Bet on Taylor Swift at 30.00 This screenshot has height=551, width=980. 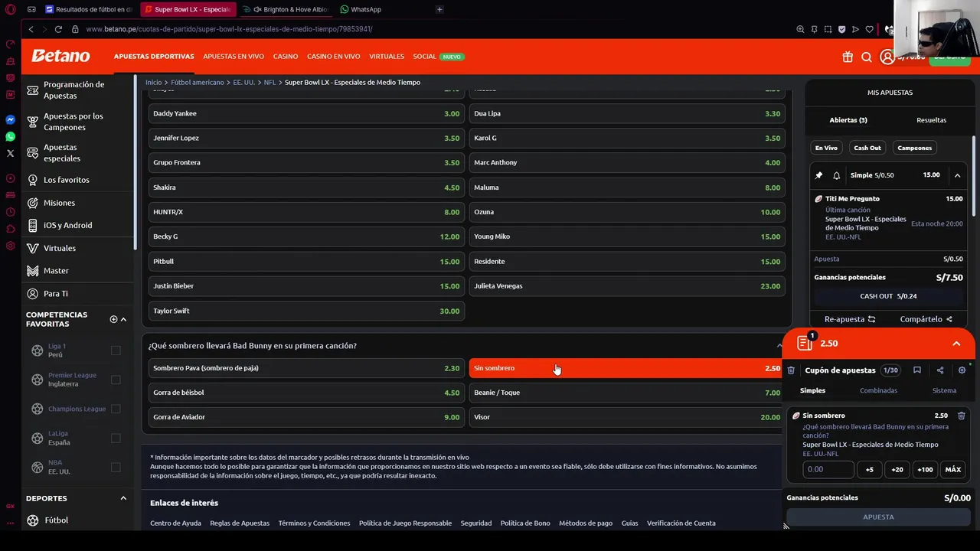pos(306,311)
